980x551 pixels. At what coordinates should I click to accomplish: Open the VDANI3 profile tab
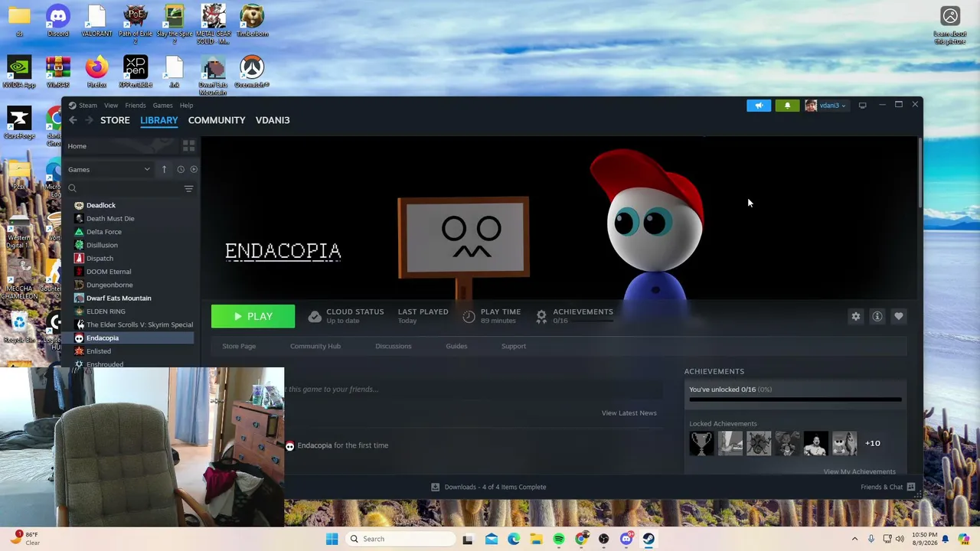(x=273, y=120)
